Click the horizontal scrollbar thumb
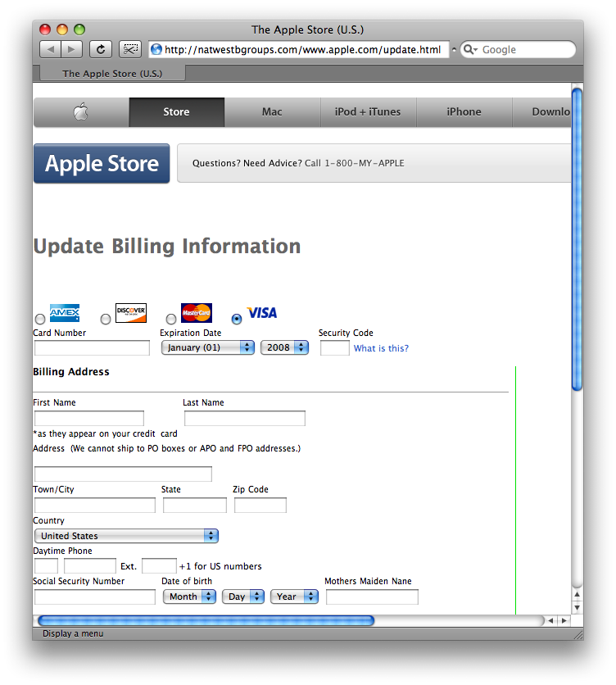The width and height of the screenshot is (616, 685). click(206, 620)
